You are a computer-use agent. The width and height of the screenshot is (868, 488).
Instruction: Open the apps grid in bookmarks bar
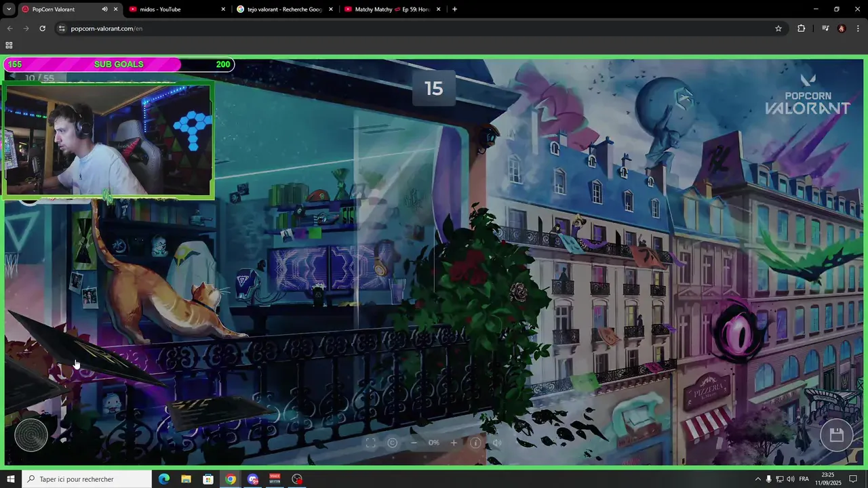coord(9,45)
